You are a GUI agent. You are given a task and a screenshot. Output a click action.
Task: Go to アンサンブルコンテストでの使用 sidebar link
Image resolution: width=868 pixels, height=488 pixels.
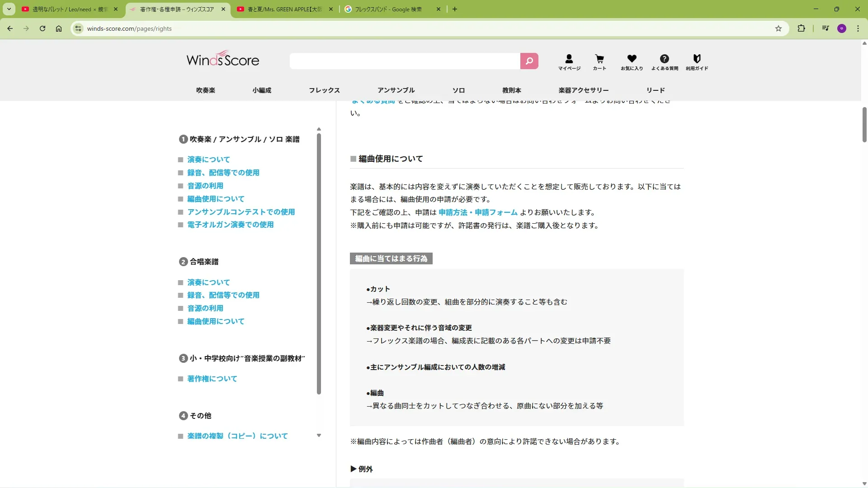tap(241, 212)
